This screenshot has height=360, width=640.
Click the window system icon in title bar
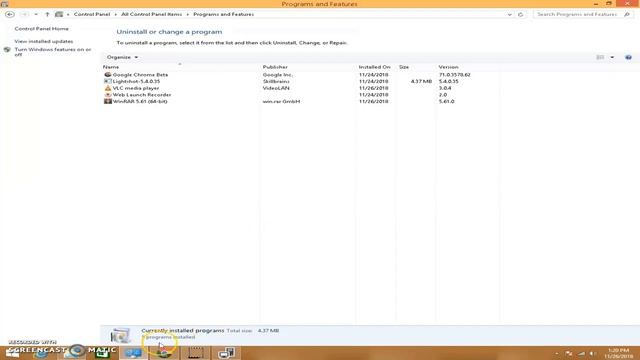4,4
